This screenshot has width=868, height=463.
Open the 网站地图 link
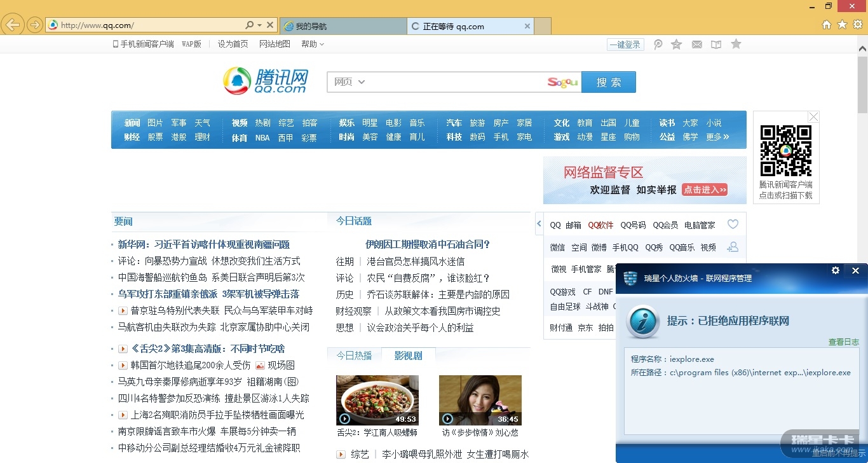[x=275, y=44]
